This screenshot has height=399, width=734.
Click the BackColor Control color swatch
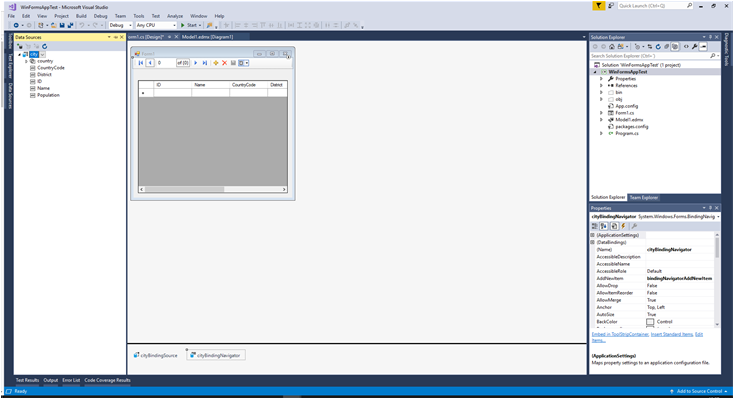[x=650, y=322]
